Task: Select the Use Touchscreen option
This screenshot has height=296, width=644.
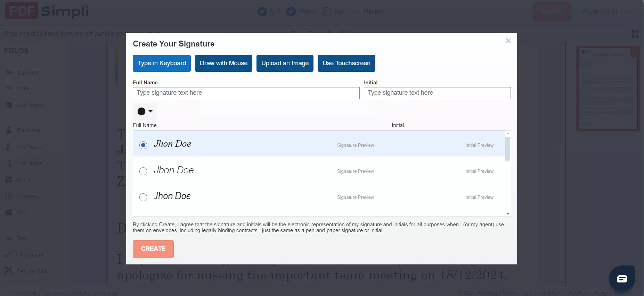Action: [x=346, y=63]
